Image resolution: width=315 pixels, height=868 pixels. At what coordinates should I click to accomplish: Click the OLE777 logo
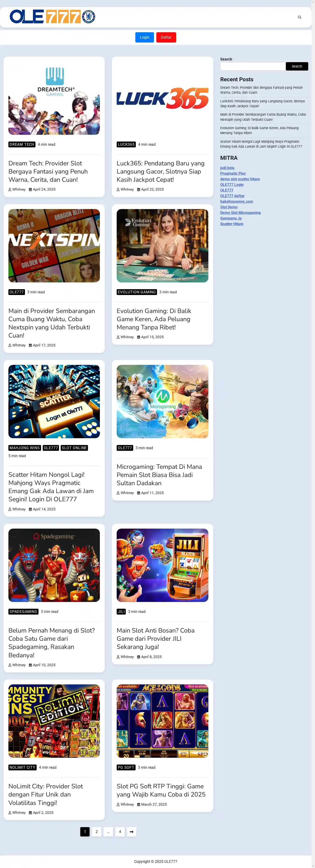52,17
